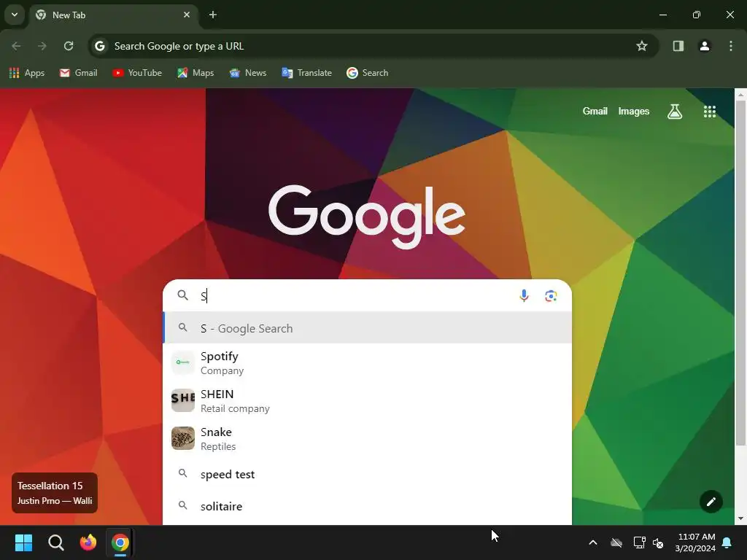Go forward with the forward arrow
747x560 pixels.
click(x=42, y=46)
